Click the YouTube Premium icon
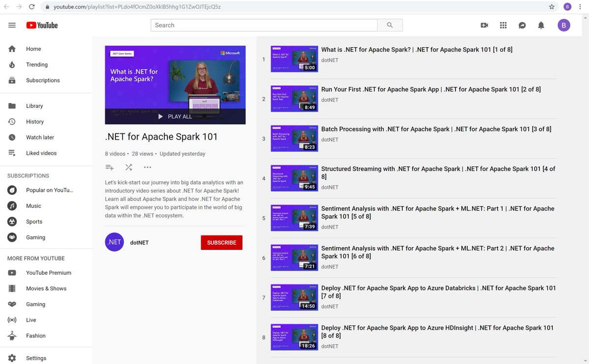Image resolution: width=589 pixels, height=364 pixels. [12, 272]
